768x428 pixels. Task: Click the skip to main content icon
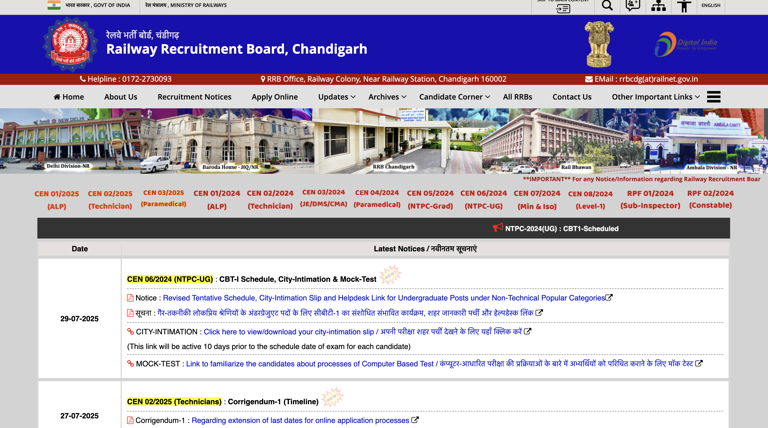[x=563, y=7]
